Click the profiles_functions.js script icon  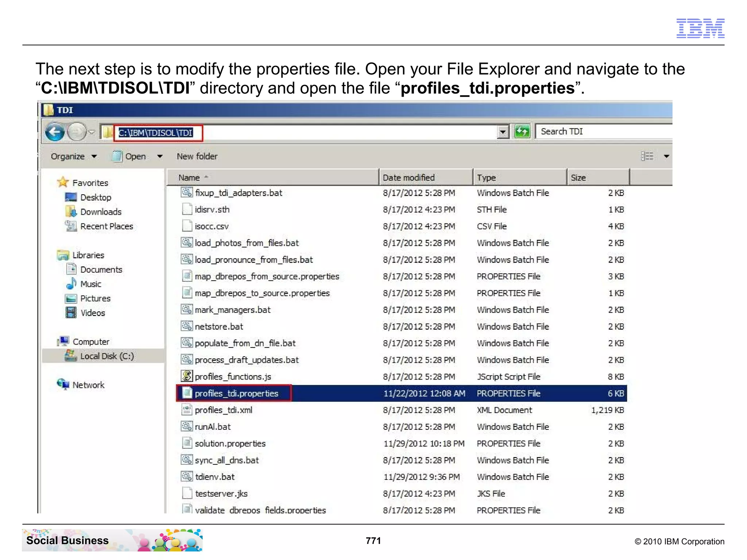pos(187,376)
